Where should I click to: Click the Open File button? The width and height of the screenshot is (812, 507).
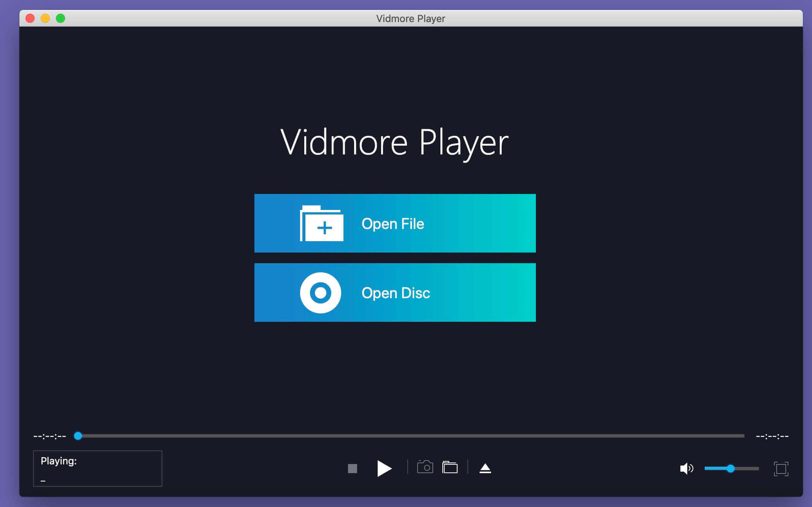coord(395,223)
